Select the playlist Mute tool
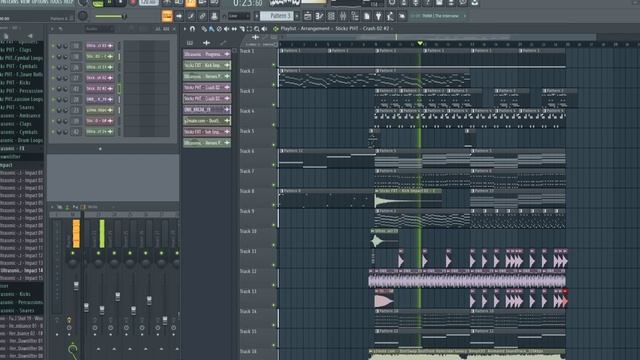The width and height of the screenshot is (640, 360). [x=227, y=29]
